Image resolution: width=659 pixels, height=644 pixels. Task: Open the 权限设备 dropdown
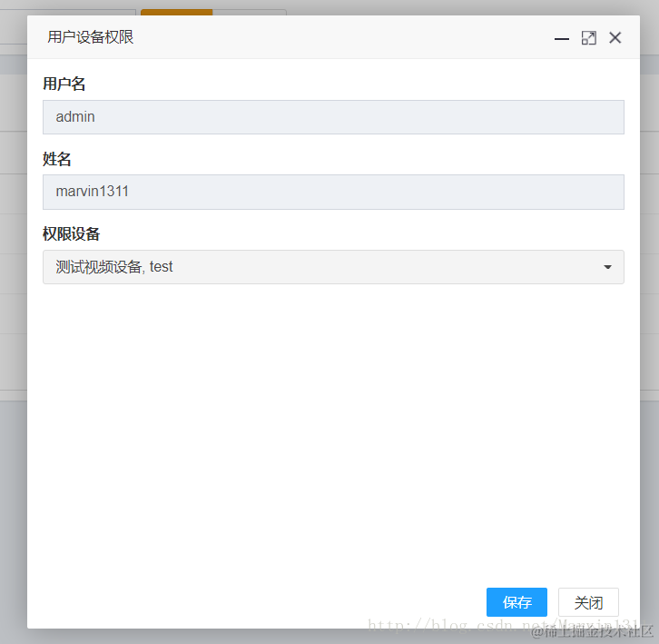click(x=333, y=267)
